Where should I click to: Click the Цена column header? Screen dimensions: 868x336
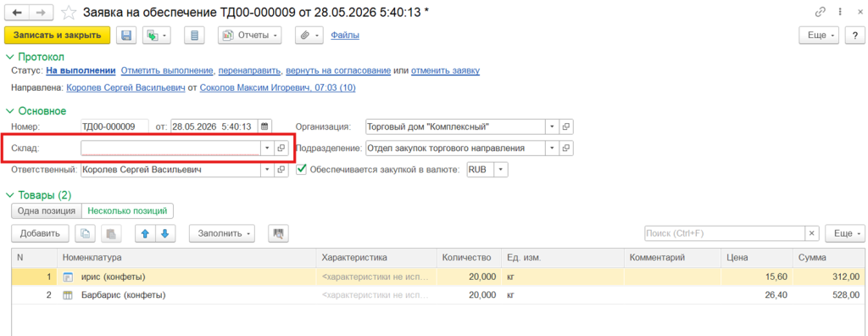click(x=756, y=258)
